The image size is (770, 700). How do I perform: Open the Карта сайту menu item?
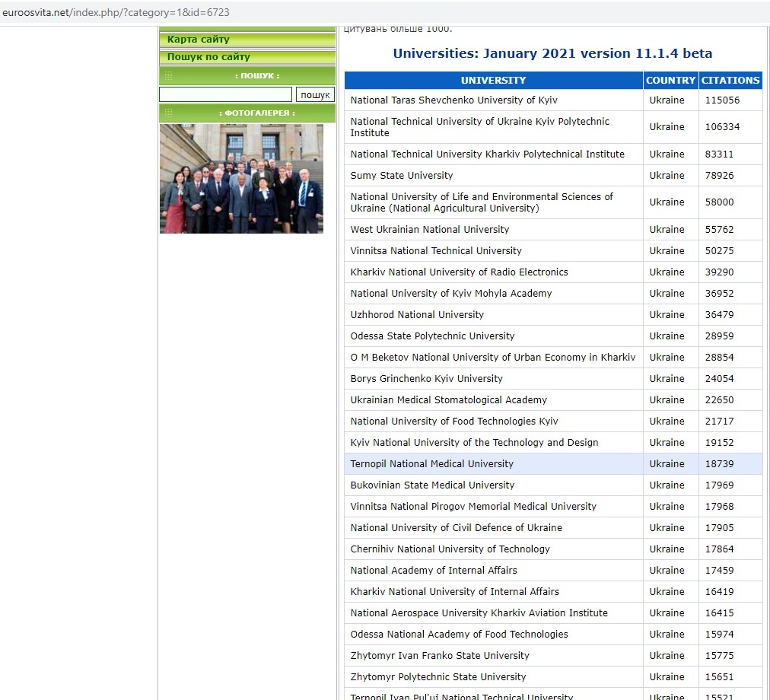(199, 40)
